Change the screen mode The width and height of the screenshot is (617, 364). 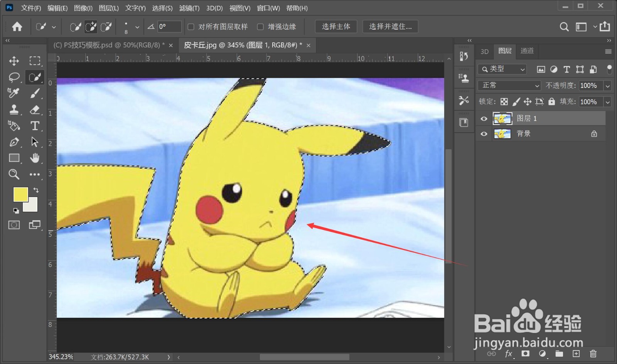tap(34, 225)
